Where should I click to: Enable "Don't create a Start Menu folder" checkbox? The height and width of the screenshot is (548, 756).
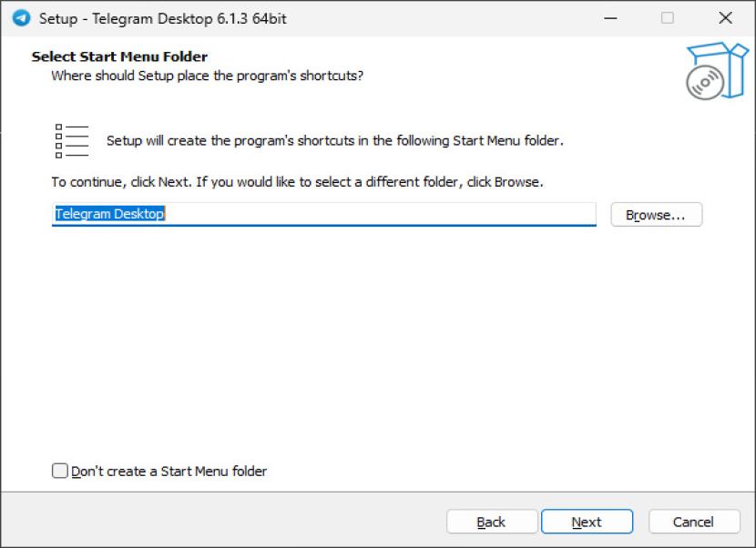point(60,471)
